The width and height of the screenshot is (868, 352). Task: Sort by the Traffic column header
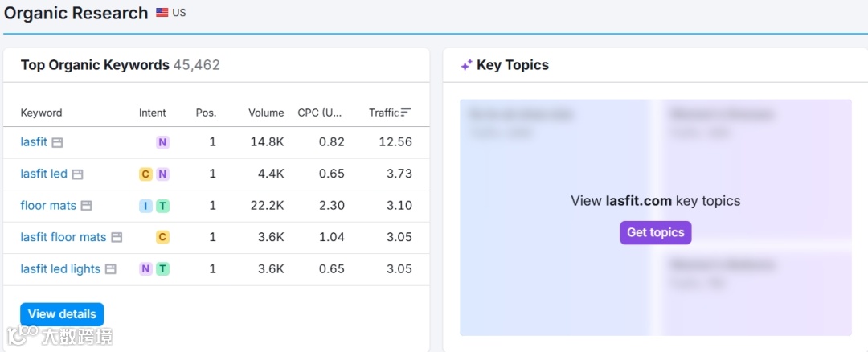click(384, 113)
